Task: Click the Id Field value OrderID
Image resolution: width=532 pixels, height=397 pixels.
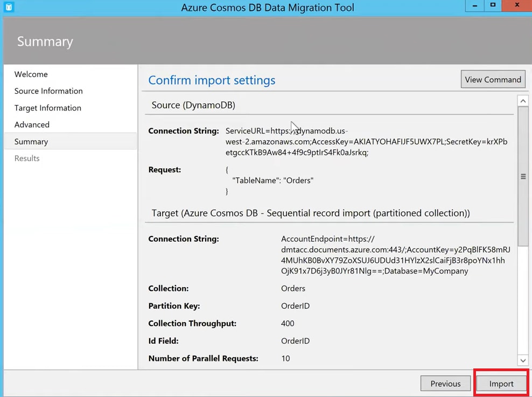Action: (295, 341)
